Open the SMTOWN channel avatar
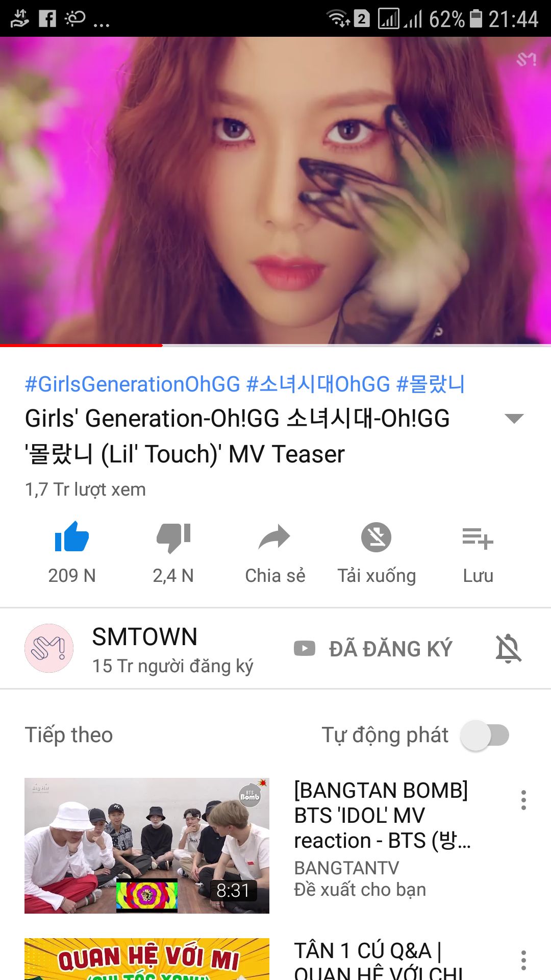This screenshot has width=551, height=980. click(49, 648)
